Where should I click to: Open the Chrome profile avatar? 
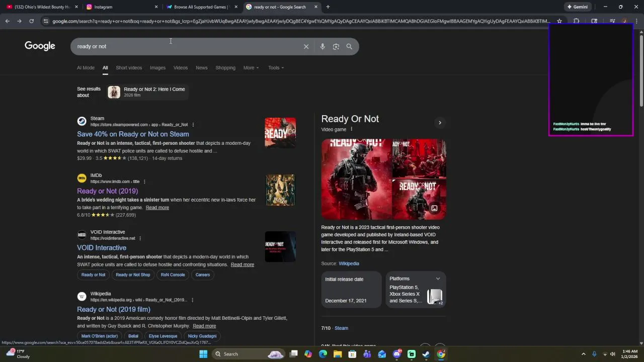(624, 21)
